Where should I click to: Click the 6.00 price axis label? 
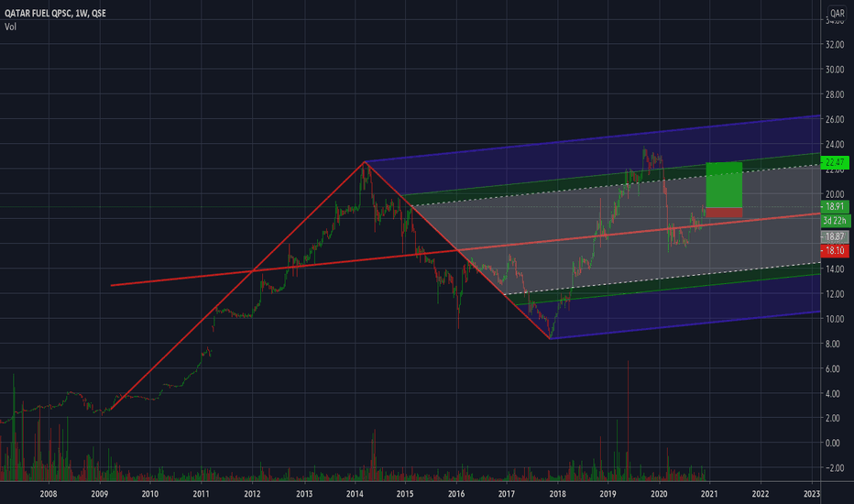click(833, 369)
